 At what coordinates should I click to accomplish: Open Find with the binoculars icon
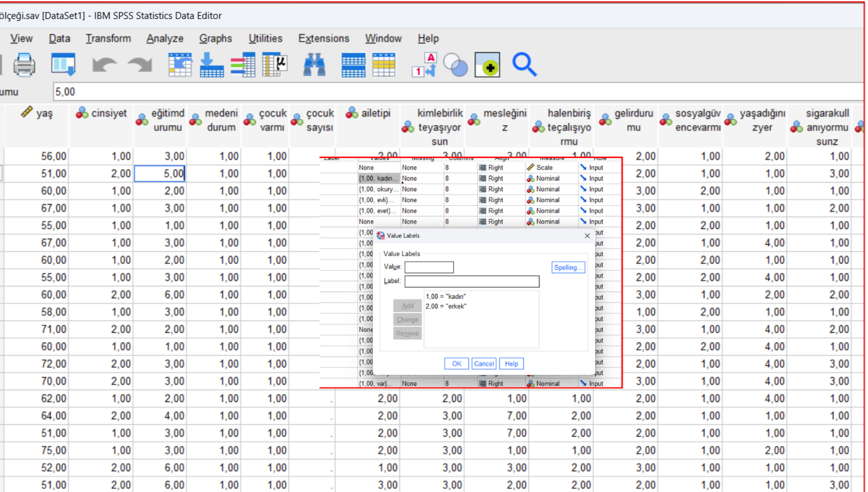click(314, 64)
